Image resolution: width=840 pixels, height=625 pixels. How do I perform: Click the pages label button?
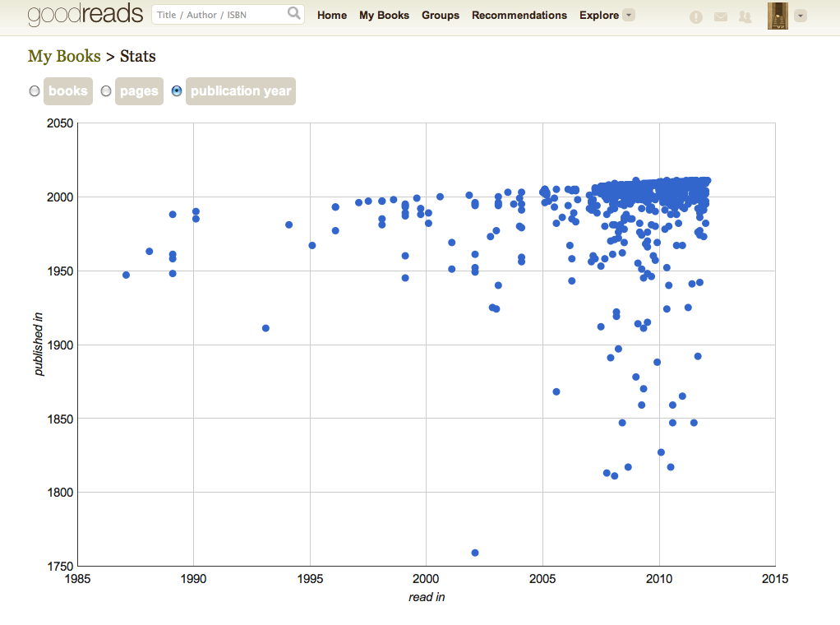pyautogui.click(x=139, y=91)
